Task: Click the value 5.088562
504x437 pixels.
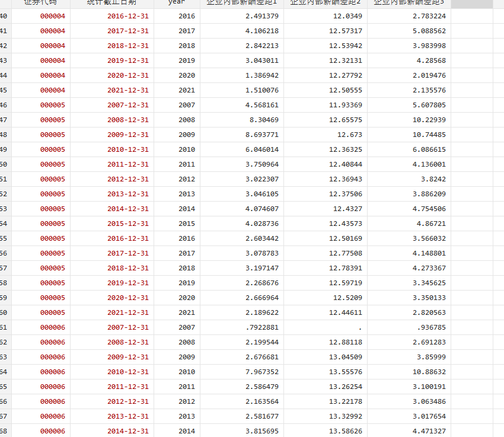Action: (x=409, y=31)
